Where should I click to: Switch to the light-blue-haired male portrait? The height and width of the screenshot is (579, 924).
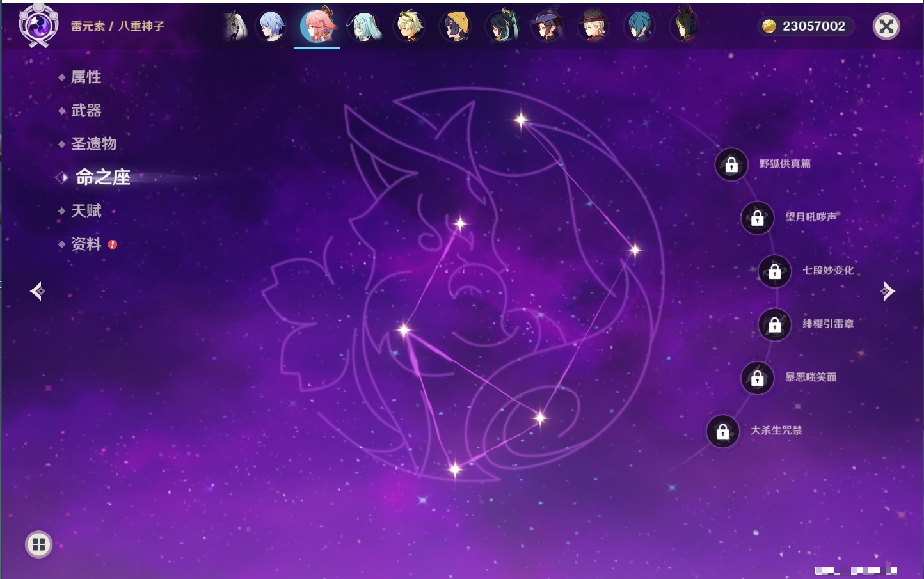[271, 26]
